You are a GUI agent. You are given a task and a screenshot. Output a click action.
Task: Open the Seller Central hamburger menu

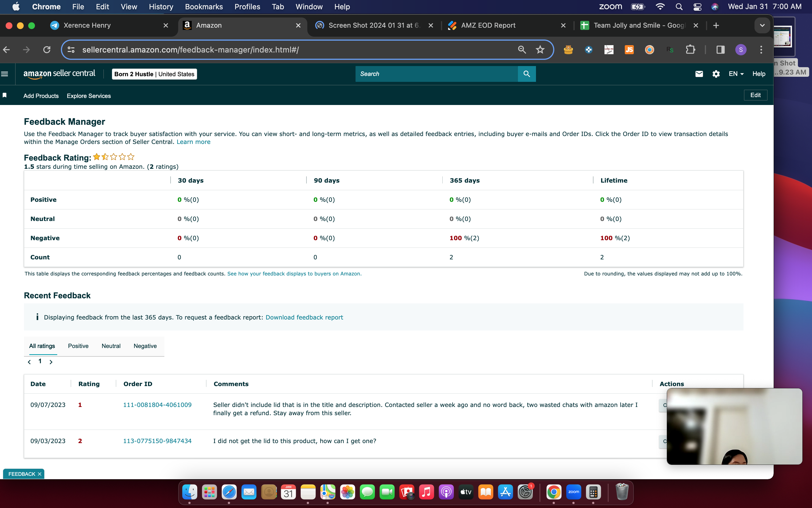5,74
